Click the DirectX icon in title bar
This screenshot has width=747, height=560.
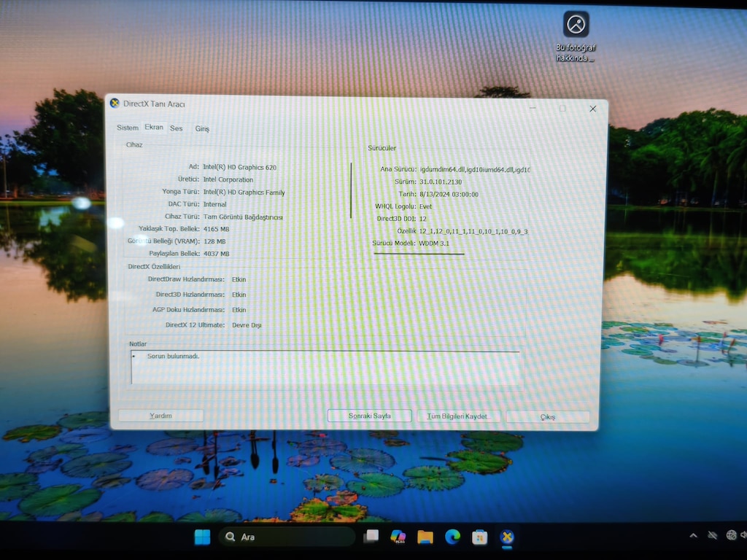point(115,104)
